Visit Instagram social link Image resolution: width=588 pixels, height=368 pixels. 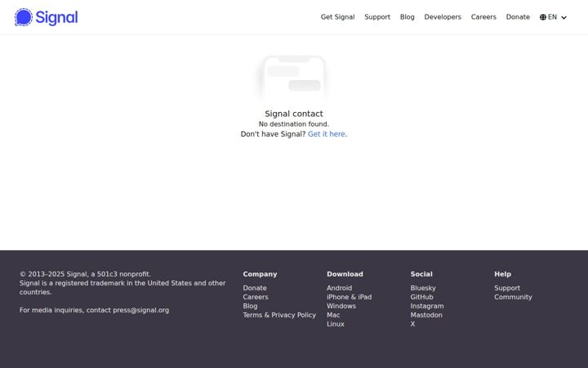(427, 306)
